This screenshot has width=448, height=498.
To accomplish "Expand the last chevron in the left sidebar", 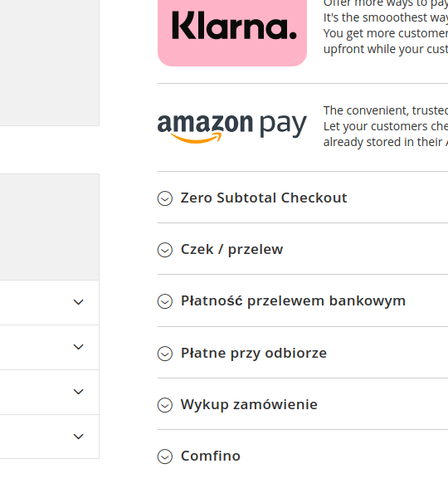I will coord(79,437).
